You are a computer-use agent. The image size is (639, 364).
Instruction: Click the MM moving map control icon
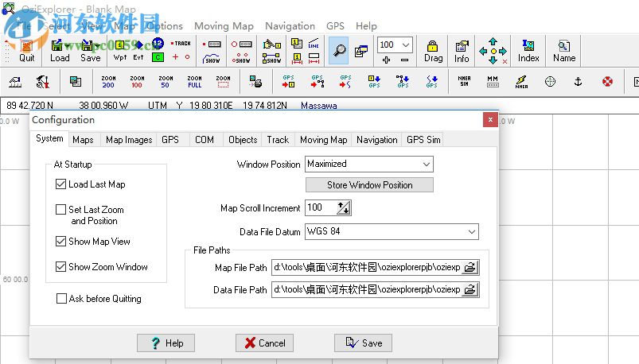point(493,81)
